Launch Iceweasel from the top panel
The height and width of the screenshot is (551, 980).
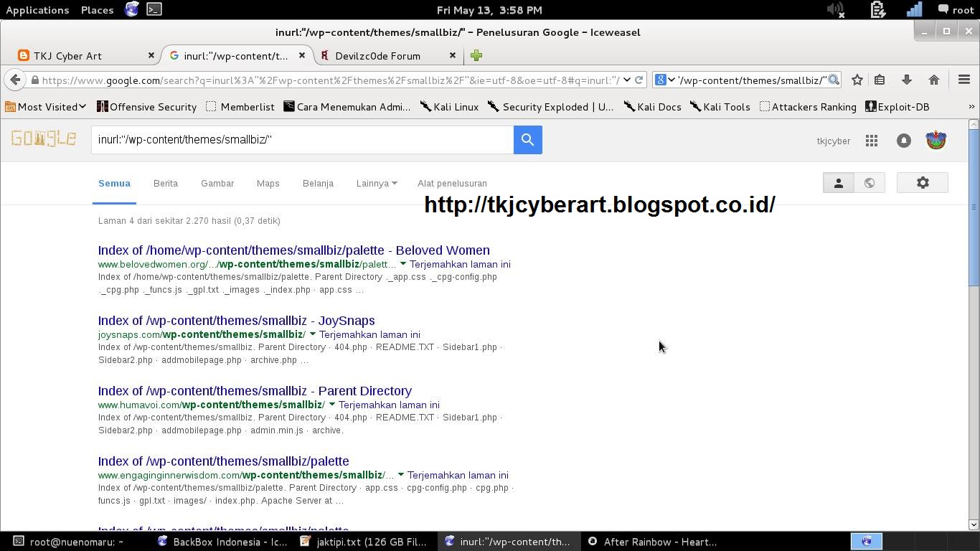tap(132, 9)
